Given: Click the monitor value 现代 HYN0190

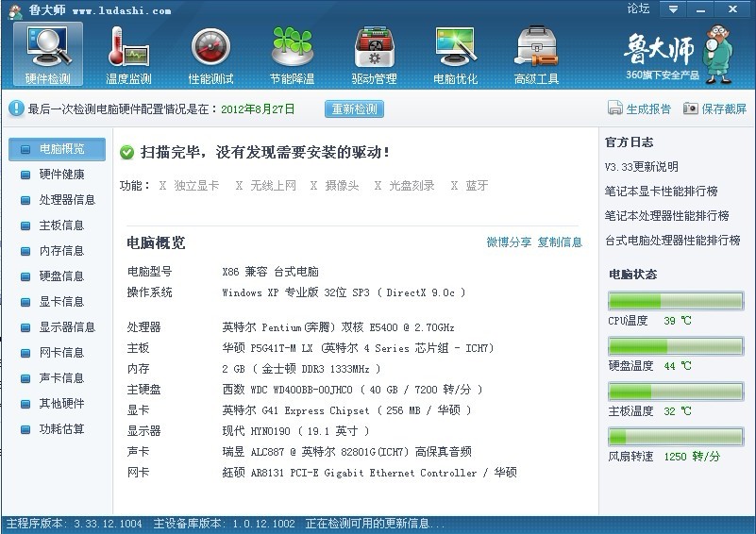Looking at the screenshot, I should [295, 431].
